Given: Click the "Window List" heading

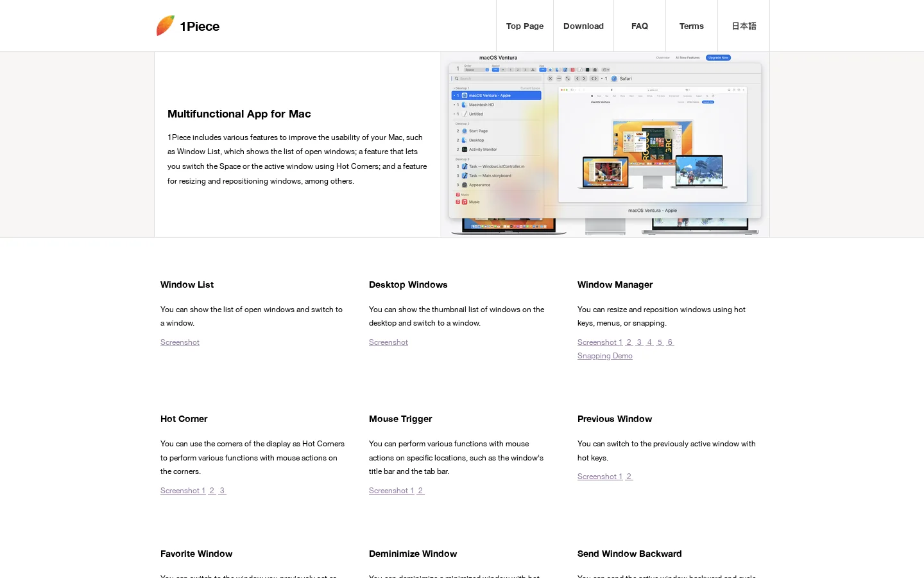Looking at the screenshot, I should pos(187,285).
